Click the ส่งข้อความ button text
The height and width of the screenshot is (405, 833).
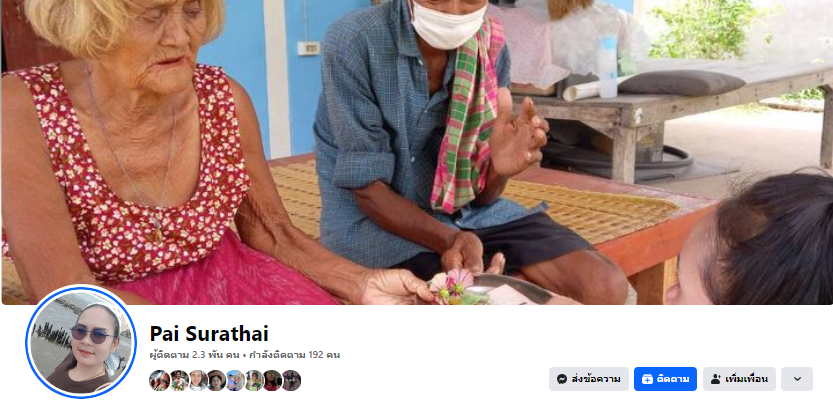click(596, 379)
